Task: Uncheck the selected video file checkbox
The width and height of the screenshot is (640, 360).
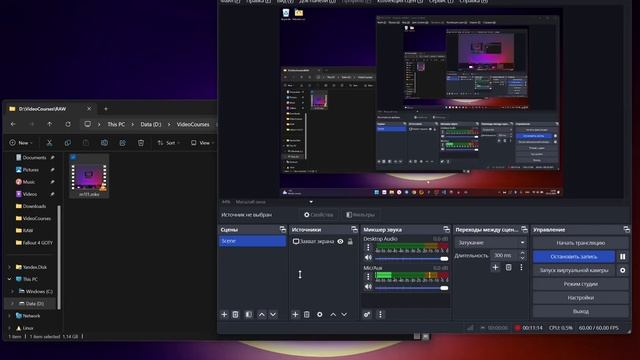Action: [x=73, y=157]
